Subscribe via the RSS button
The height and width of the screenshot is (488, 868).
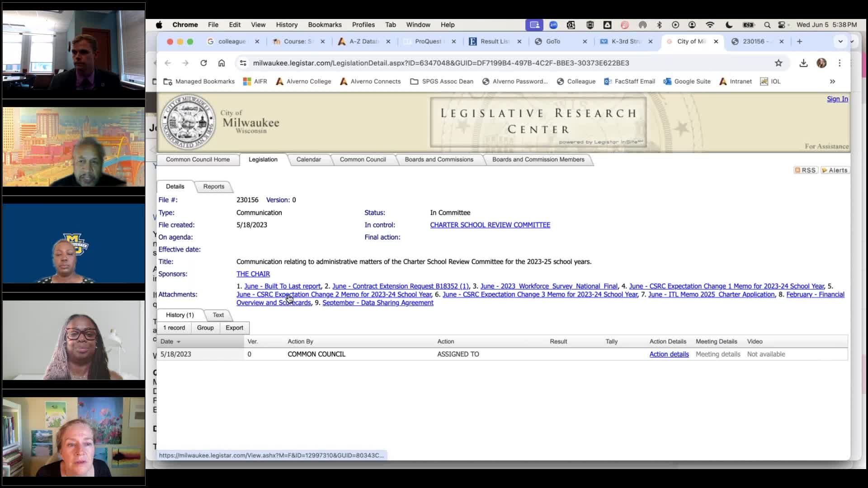coord(806,170)
